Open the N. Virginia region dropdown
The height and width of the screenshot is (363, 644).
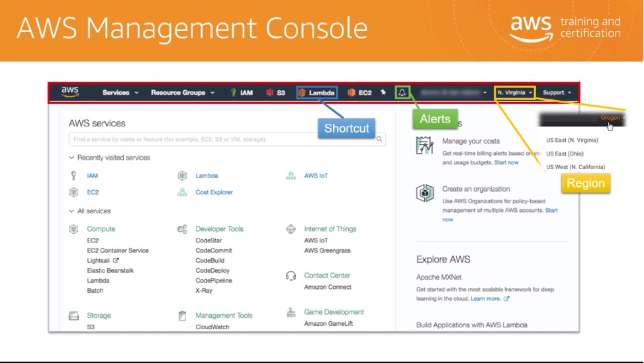point(515,93)
